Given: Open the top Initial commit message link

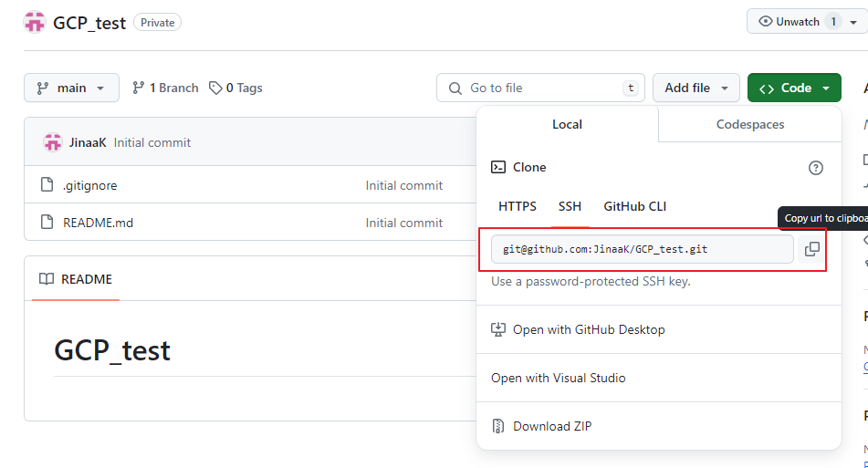Looking at the screenshot, I should 152,142.
